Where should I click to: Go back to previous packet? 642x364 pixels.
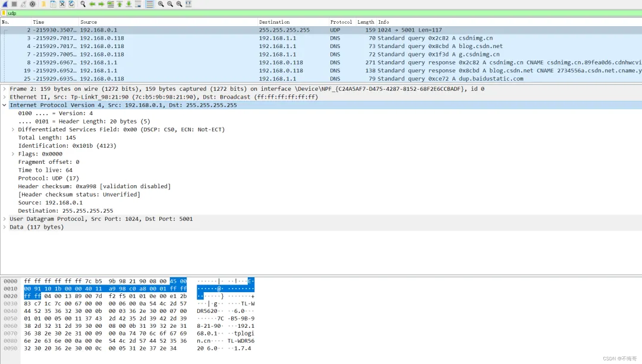point(92,4)
